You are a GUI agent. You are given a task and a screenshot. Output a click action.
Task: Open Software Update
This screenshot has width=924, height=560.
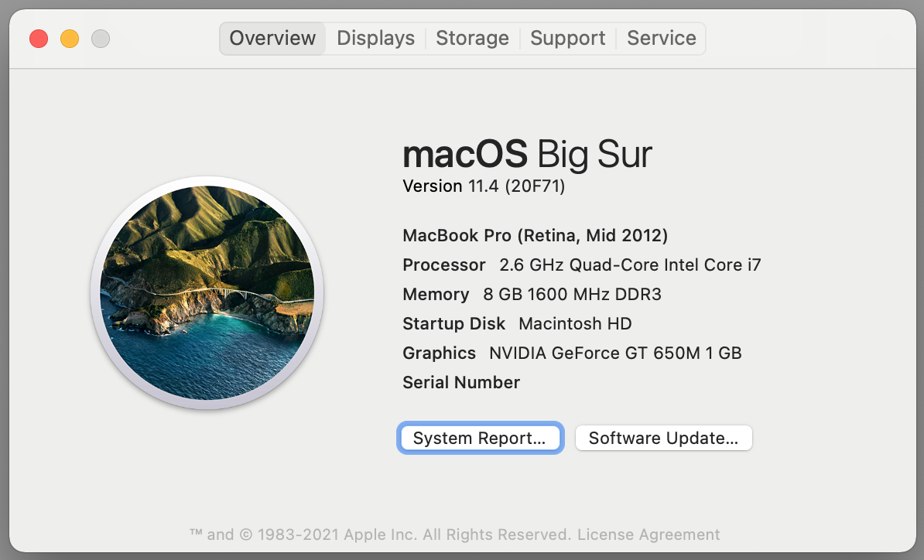click(663, 438)
